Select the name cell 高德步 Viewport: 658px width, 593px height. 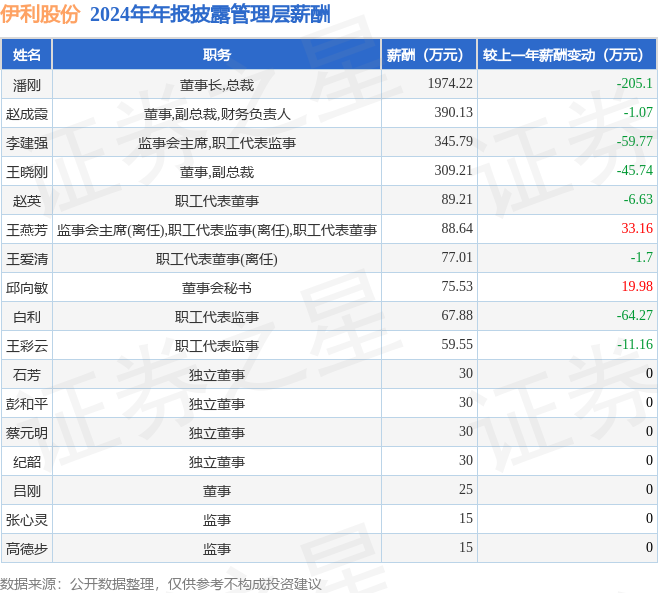[x=27, y=549]
